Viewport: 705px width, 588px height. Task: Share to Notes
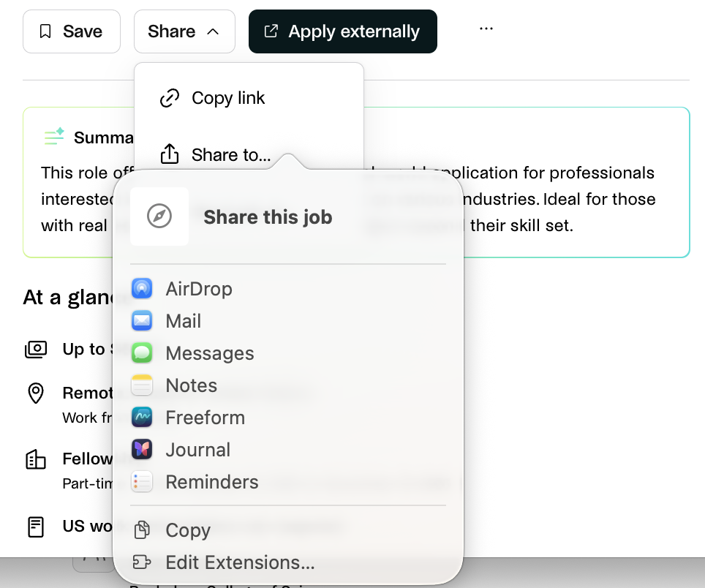tap(287, 385)
